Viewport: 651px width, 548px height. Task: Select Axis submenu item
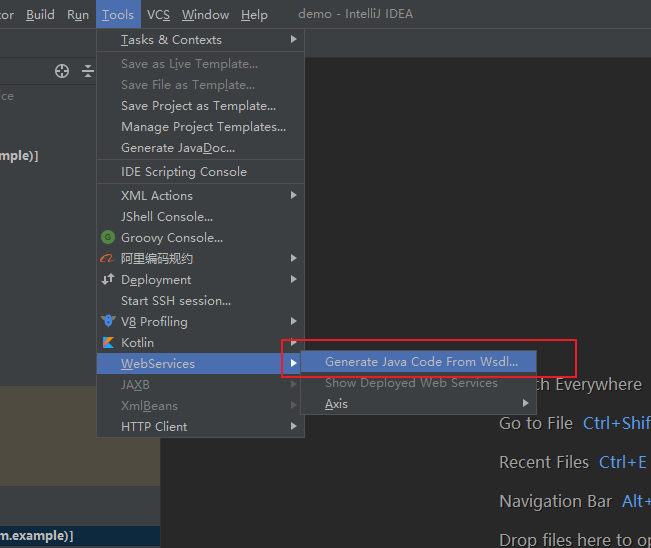[x=418, y=404]
